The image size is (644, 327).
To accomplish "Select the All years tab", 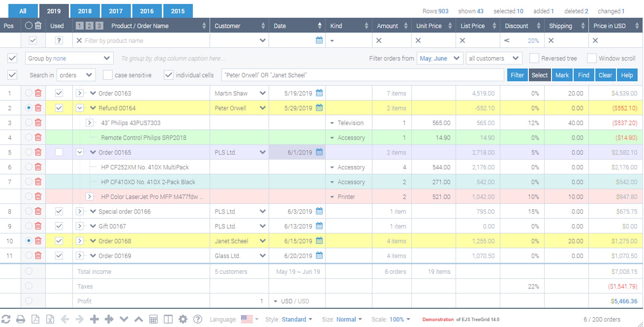I will click(x=23, y=11).
